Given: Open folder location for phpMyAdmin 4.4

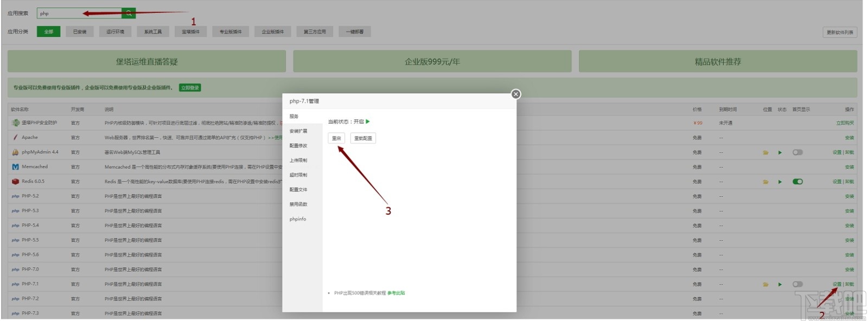Looking at the screenshot, I should pos(765,152).
